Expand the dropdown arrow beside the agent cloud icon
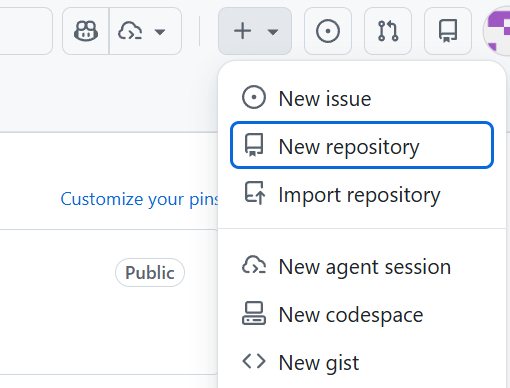This screenshot has width=510, height=388. coord(160,32)
